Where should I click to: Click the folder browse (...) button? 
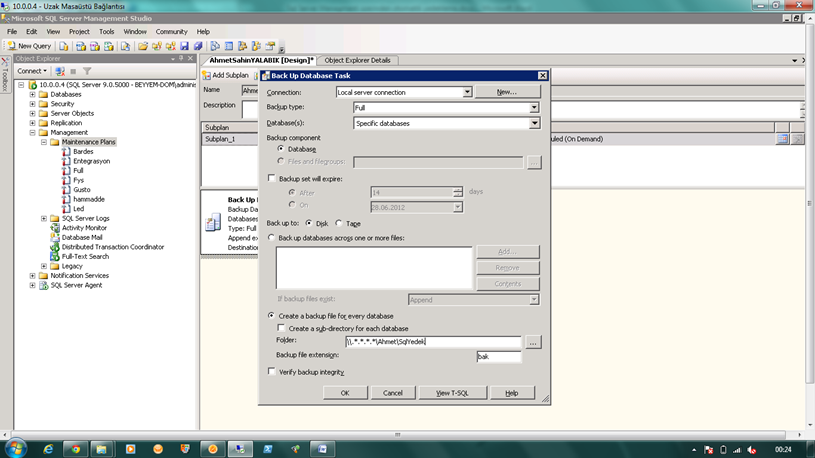click(533, 342)
